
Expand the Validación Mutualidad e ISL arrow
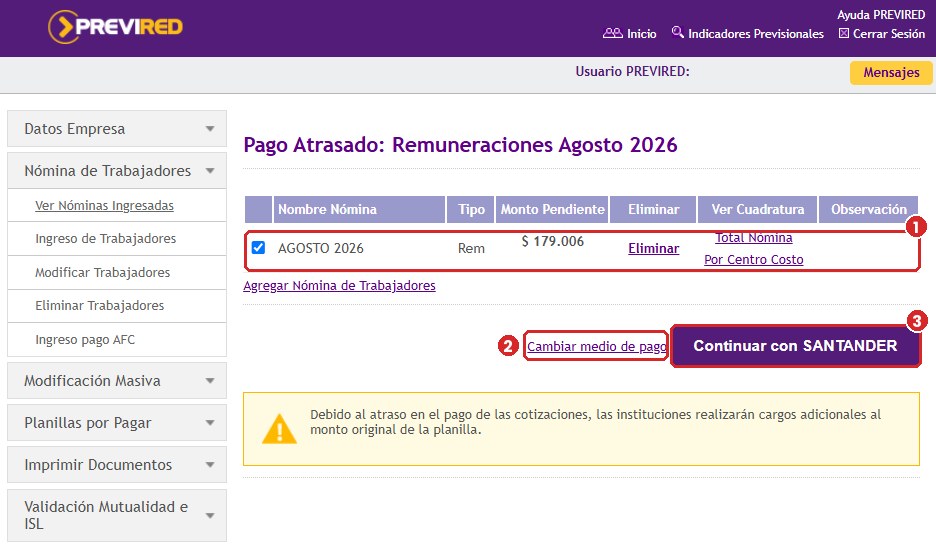click(210, 515)
